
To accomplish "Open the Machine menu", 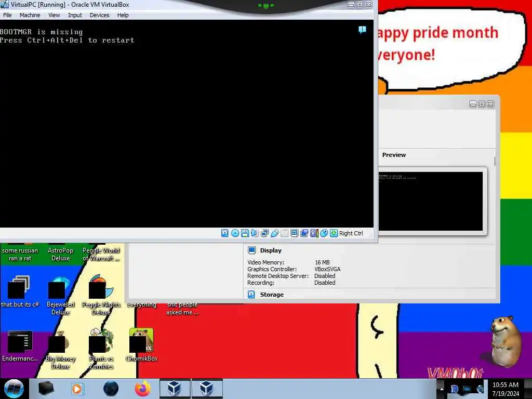I will (30, 15).
